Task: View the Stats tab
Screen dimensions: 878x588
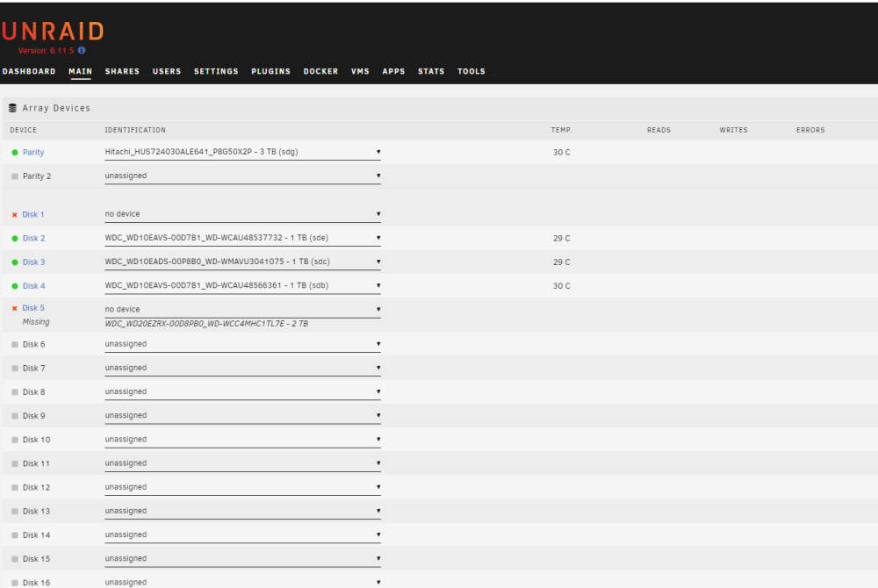Action: (x=431, y=72)
